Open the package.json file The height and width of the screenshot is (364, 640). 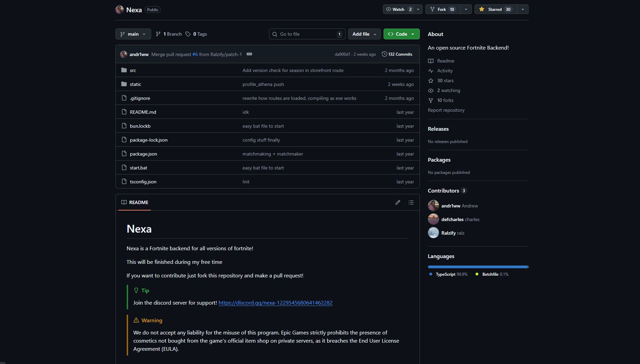click(x=143, y=154)
